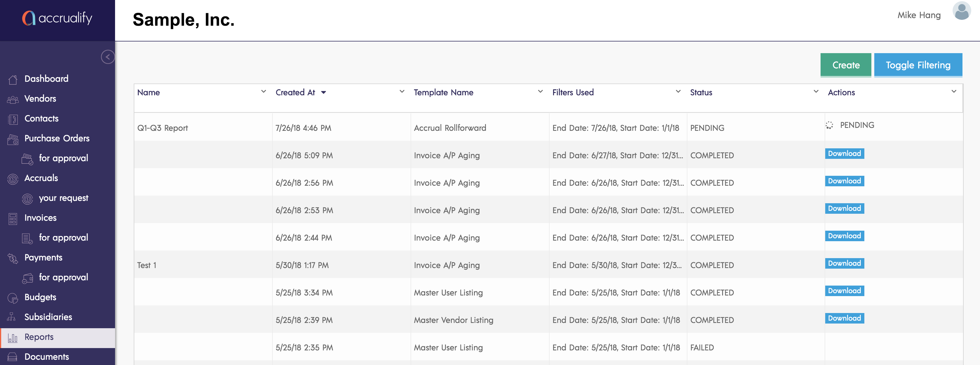Open the Template Name column chevron

tap(540, 91)
